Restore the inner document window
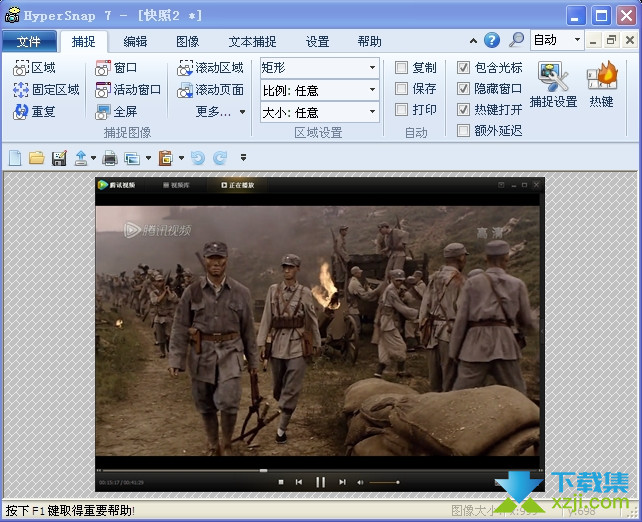The height and width of the screenshot is (522, 642). click(611, 40)
